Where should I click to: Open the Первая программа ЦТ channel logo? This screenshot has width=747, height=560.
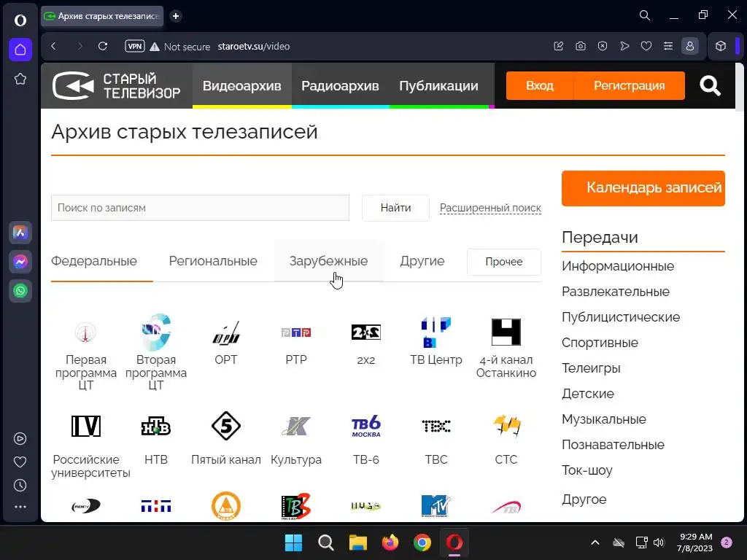point(86,332)
